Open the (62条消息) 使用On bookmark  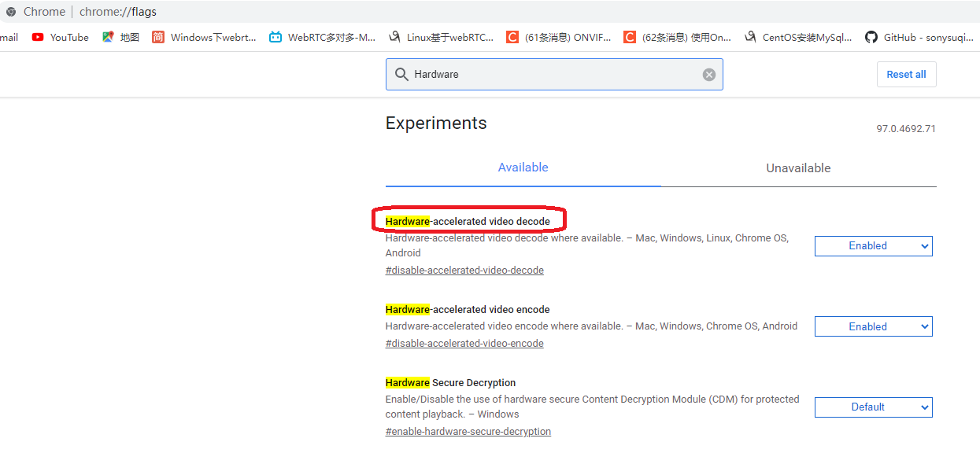click(677, 37)
